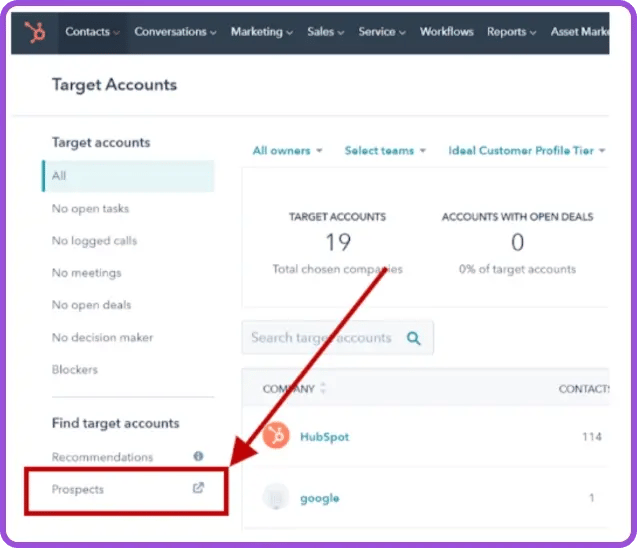Filter by No open deals
The image size is (637, 548).
coord(91,305)
